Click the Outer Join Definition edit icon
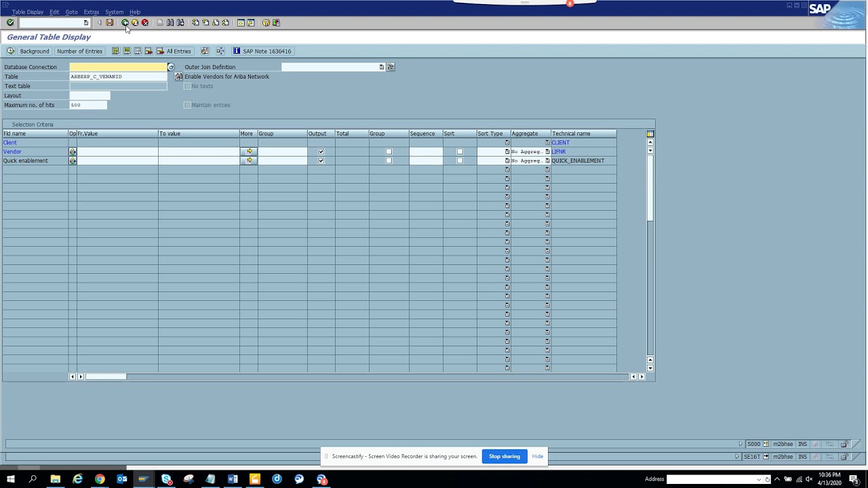The width and height of the screenshot is (868, 488). coord(391,67)
